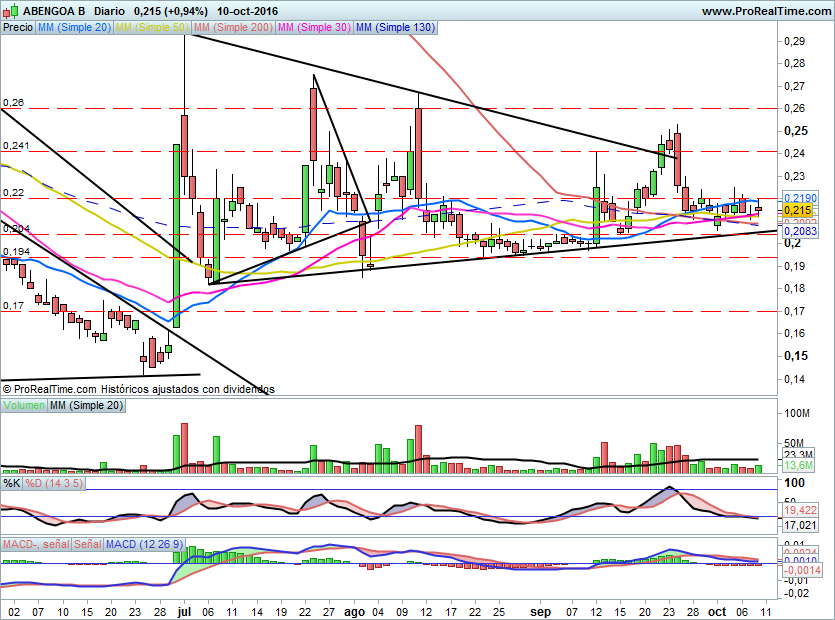This screenshot has width=835, height=620.
Task: Click the bold 0,25 price axis value
Action: tap(796, 131)
